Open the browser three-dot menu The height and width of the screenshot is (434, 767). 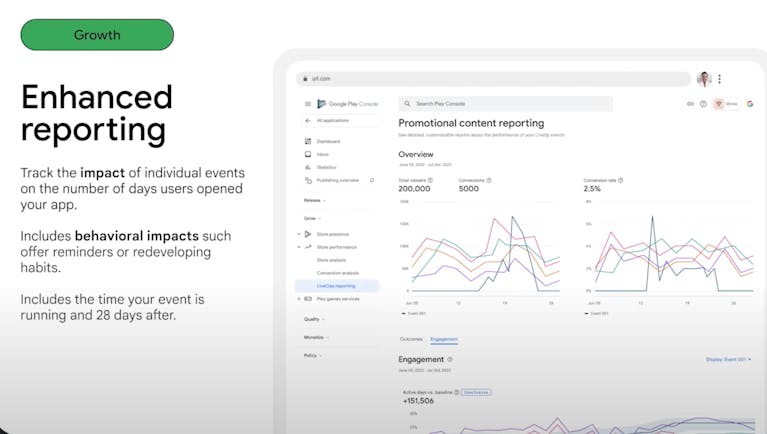tap(720, 79)
